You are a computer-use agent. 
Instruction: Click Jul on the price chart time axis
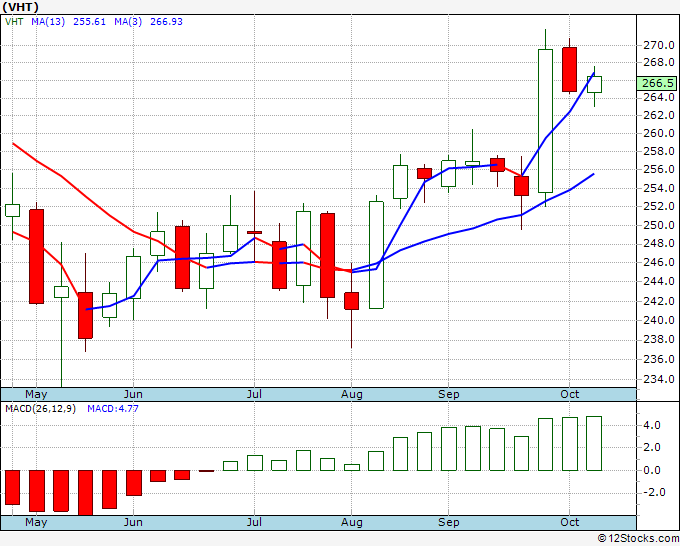click(x=254, y=395)
